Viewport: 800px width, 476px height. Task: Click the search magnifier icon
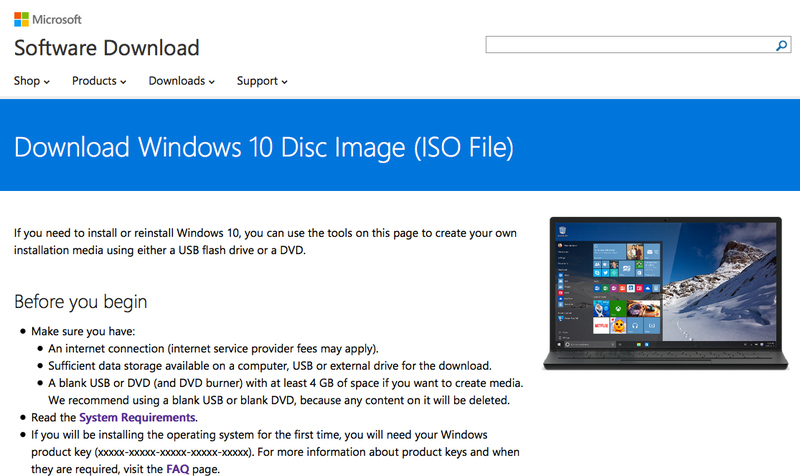pyautogui.click(x=781, y=45)
